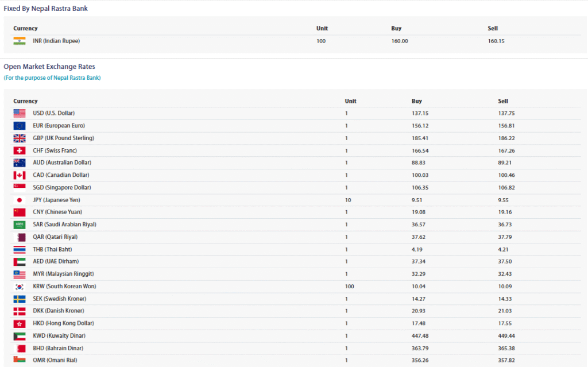Click 'OMR (Omani Rial)' currency name

coord(55,360)
